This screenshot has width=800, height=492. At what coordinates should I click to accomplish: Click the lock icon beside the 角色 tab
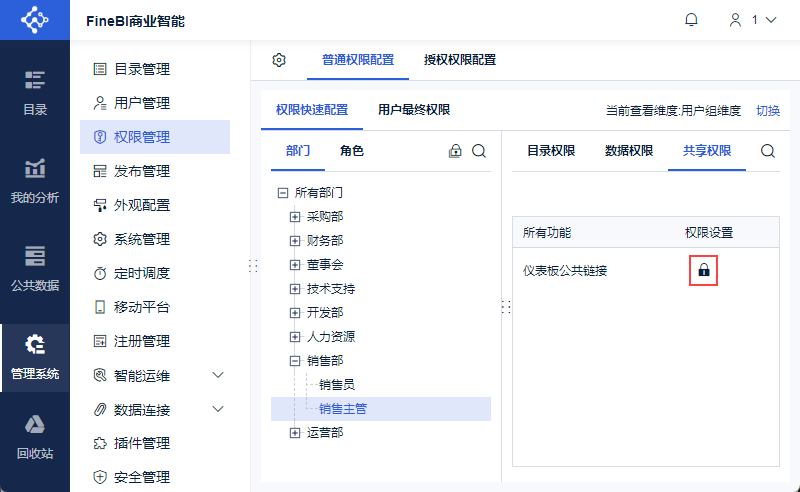tap(455, 151)
